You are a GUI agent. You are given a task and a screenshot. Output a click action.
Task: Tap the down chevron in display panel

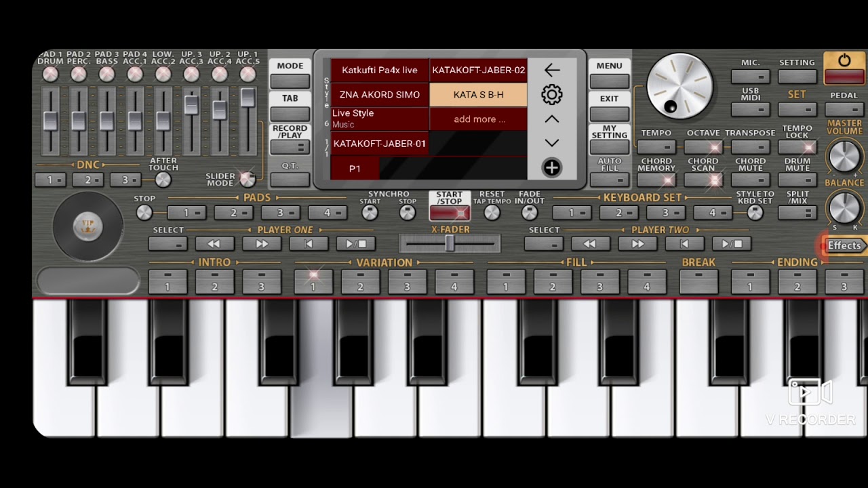[552, 143]
